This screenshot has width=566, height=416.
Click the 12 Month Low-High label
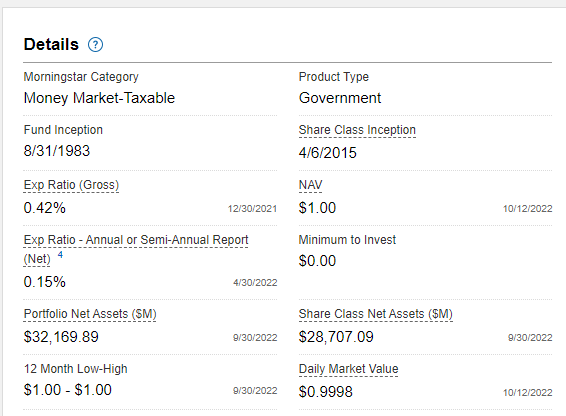click(75, 369)
